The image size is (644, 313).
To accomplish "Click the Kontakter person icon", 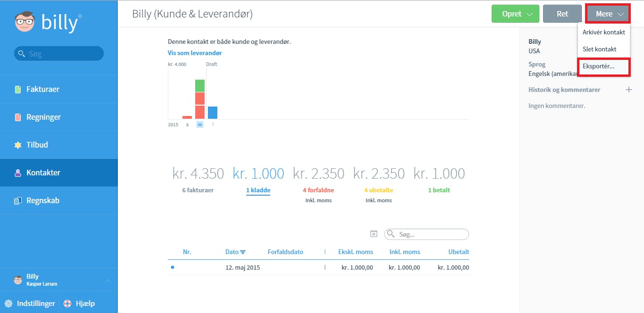I will tap(18, 173).
